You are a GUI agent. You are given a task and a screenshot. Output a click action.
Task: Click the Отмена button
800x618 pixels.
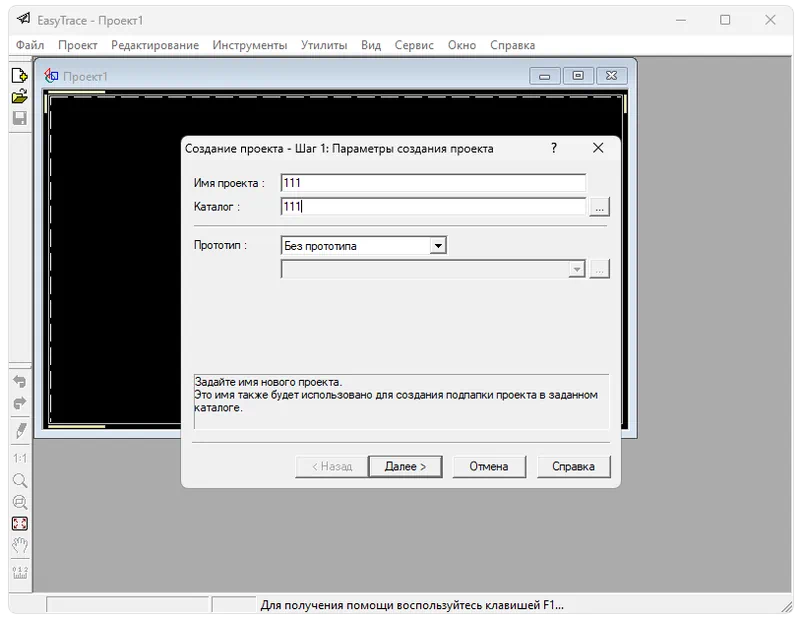click(489, 466)
